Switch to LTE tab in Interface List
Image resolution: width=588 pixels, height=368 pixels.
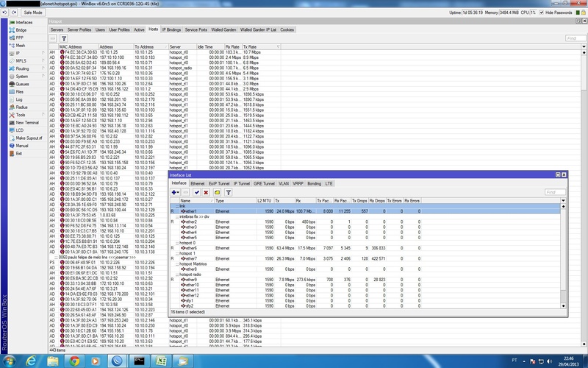click(329, 183)
